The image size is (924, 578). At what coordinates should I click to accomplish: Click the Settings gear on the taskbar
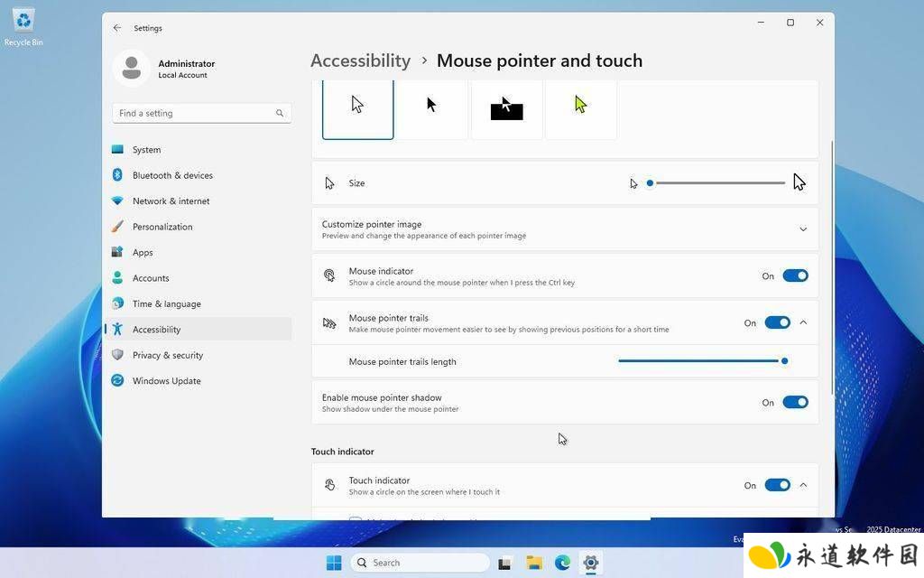[x=590, y=563]
